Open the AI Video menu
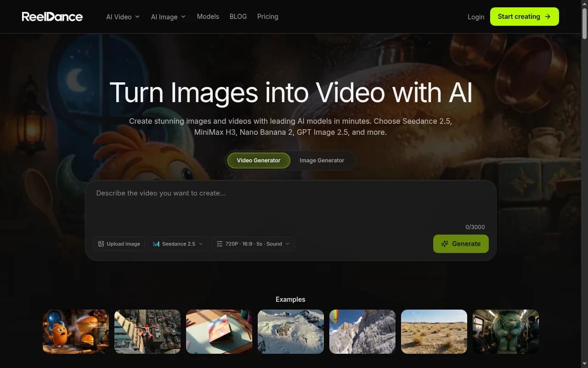Viewport: 588px width, 368px height. pos(123,17)
